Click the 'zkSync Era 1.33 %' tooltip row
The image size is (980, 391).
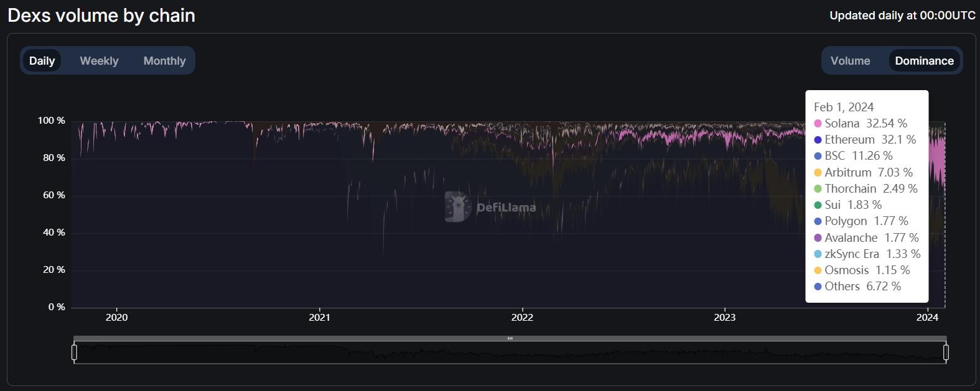coord(867,254)
